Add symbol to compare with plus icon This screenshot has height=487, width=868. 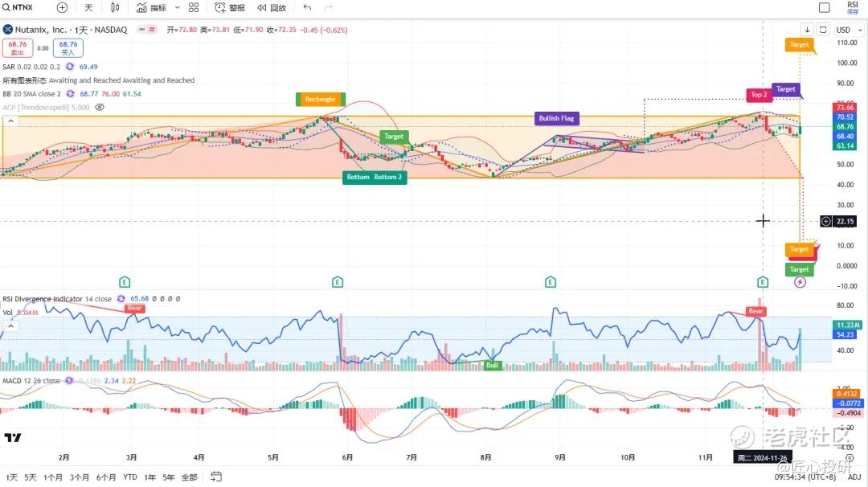[62, 8]
